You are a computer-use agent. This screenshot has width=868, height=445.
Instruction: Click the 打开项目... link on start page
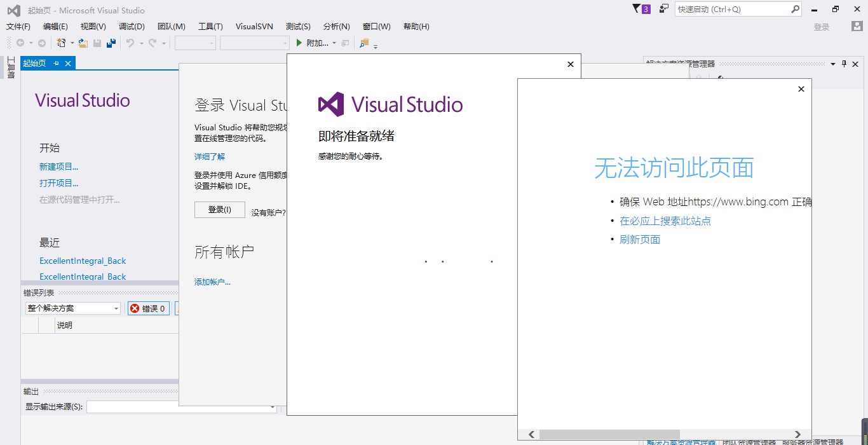[59, 183]
